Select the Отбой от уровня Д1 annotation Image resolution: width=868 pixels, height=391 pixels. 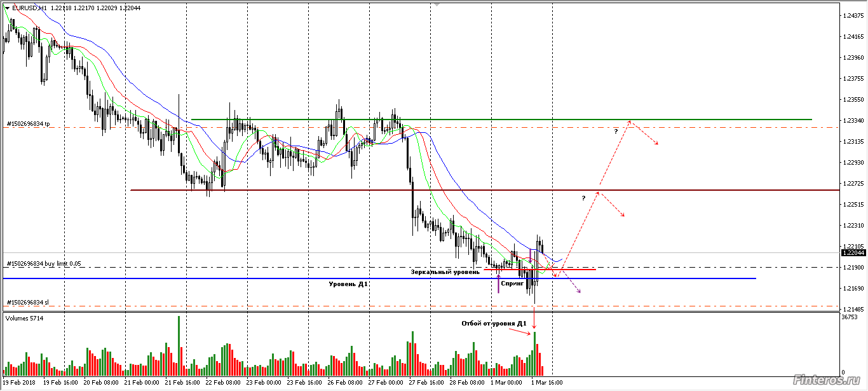494,324
